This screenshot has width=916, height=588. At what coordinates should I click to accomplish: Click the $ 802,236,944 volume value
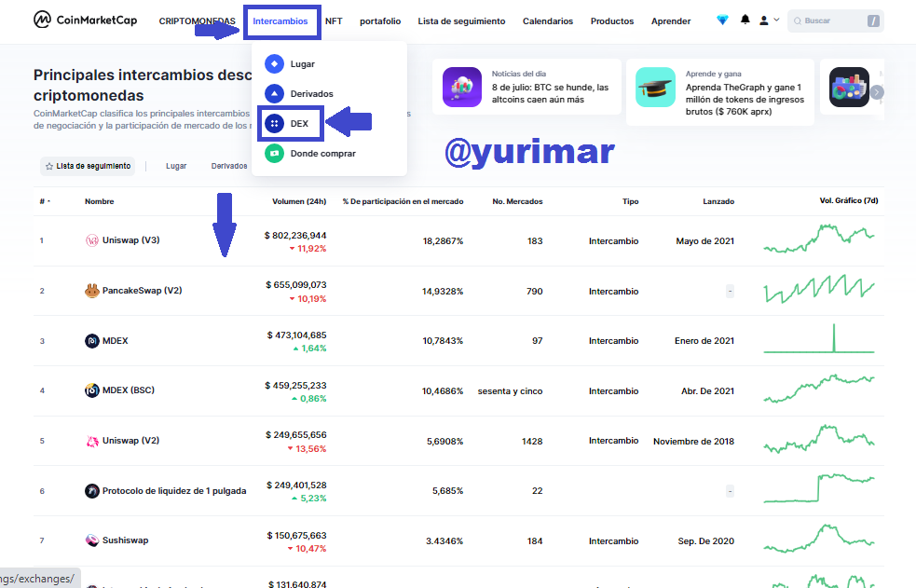(295, 236)
